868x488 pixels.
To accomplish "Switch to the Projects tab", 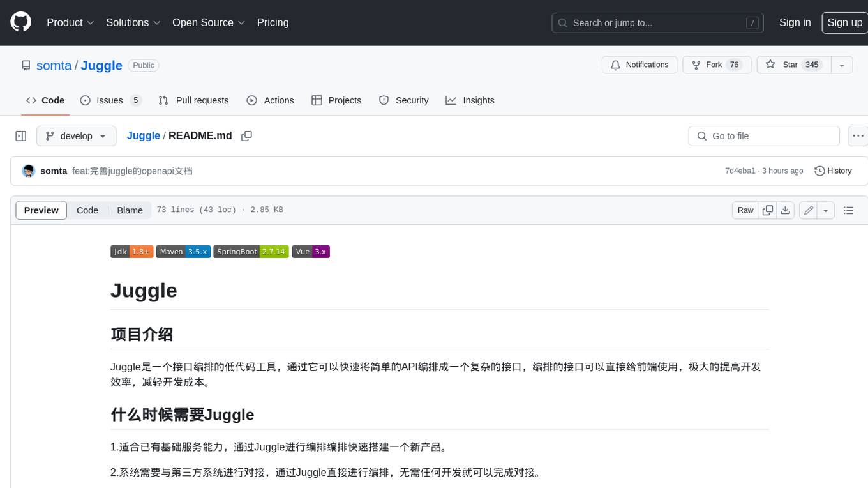I will 336,100.
